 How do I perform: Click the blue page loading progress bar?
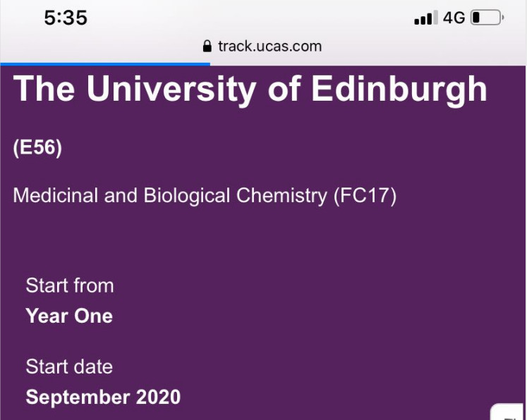(105, 64)
